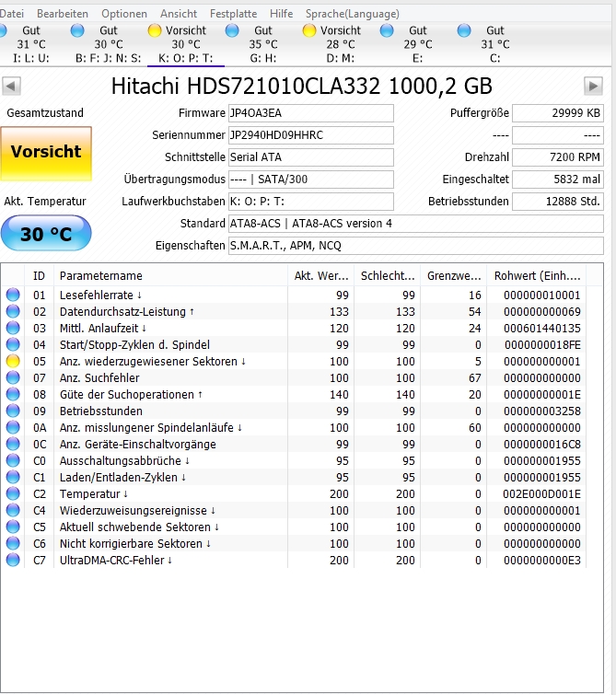The image size is (616, 695).
Task: Click status icon for Aktuell schwebende Sektoren
Action: (13, 527)
